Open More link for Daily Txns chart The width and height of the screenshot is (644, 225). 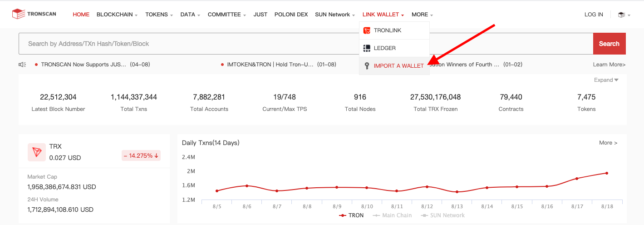[x=608, y=143]
